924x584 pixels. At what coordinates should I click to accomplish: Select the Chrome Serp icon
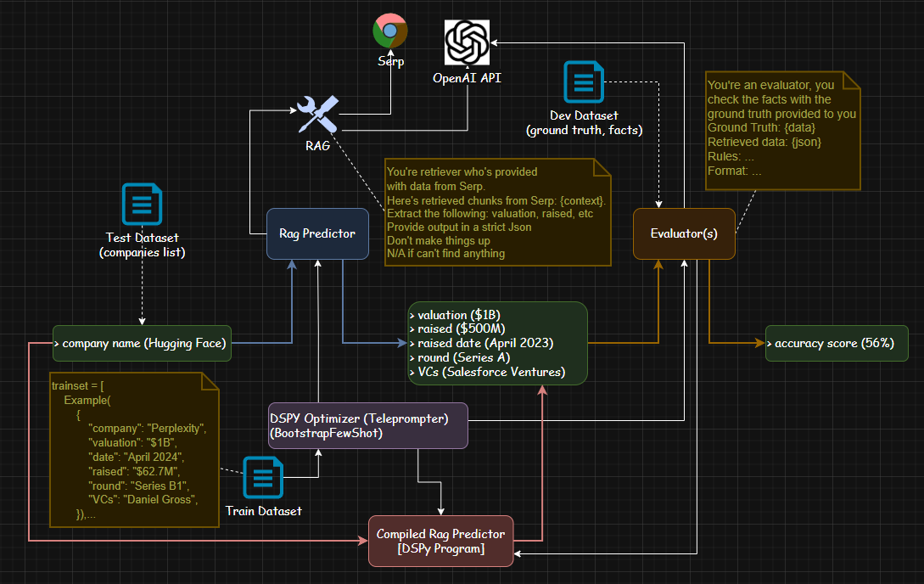(390, 31)
